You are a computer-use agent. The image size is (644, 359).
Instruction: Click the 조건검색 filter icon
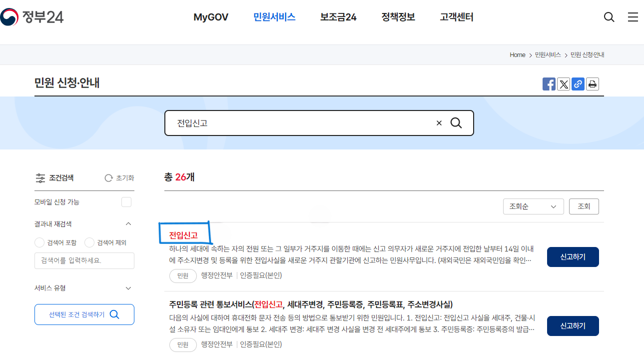pos(40,178)
